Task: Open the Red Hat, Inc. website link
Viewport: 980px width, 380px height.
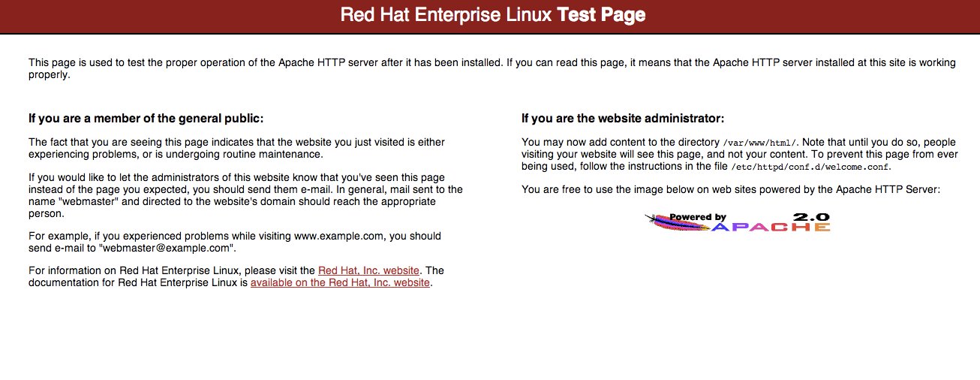Action: pyautogui.click(x=368, y=270)
